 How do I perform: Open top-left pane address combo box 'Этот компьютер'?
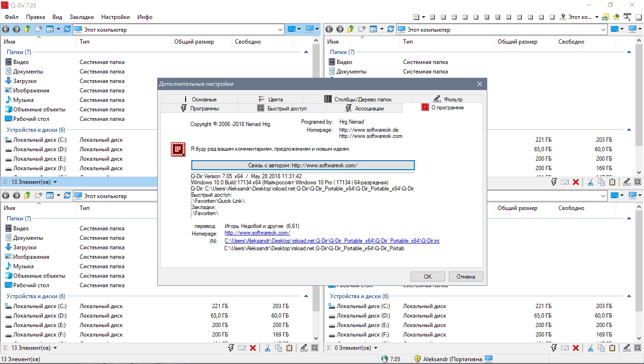pos(179,29)
